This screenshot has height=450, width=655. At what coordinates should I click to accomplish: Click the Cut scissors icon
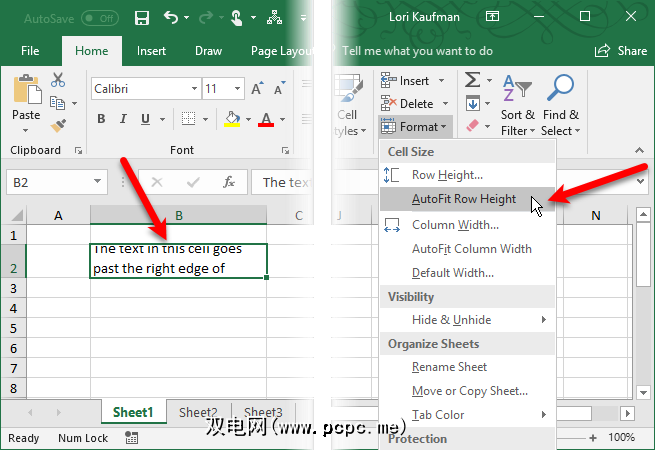tap(57, 81)
